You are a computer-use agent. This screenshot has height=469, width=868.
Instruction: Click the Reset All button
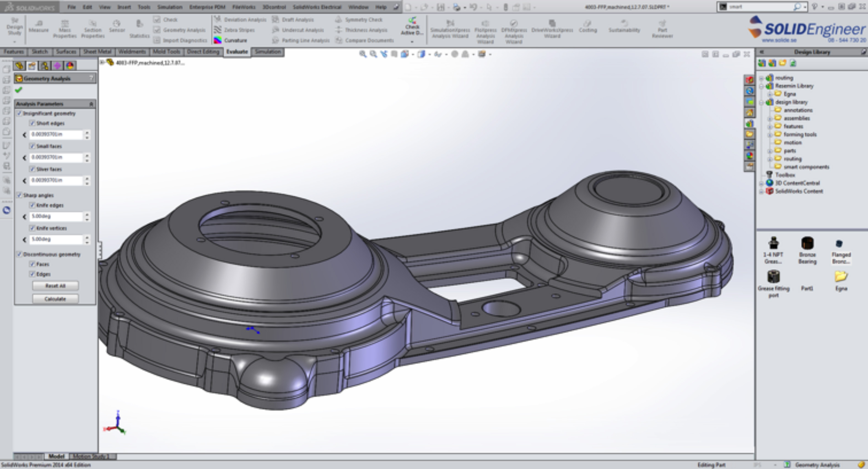[x=56, y=285]
